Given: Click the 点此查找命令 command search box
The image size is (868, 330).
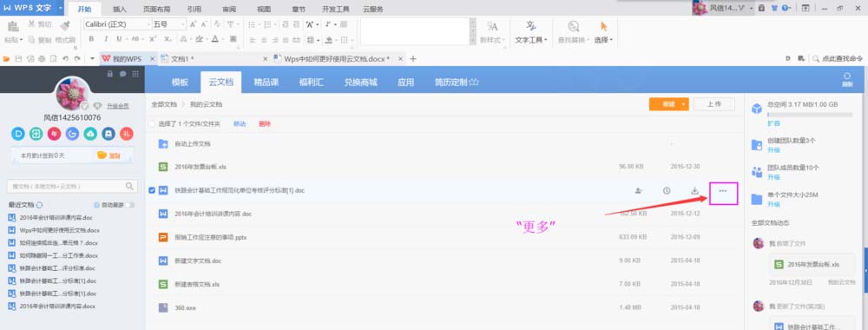Looking at the screenshot, I should point(838,59).
